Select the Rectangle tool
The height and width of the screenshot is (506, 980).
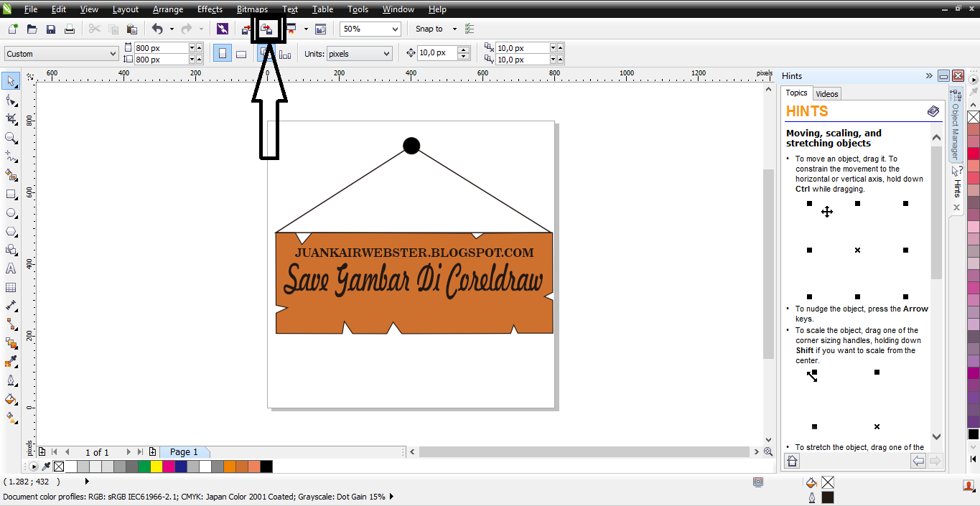pos(11,194)
